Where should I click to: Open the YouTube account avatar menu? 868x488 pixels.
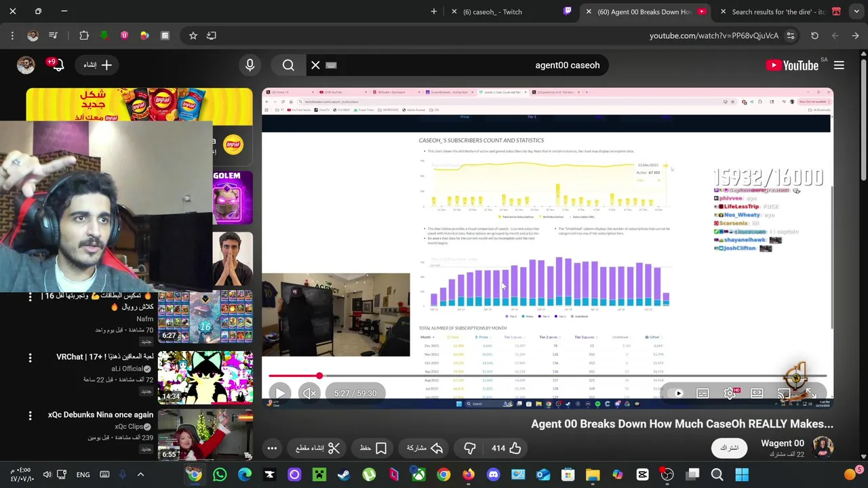click(x=26, y=65)
